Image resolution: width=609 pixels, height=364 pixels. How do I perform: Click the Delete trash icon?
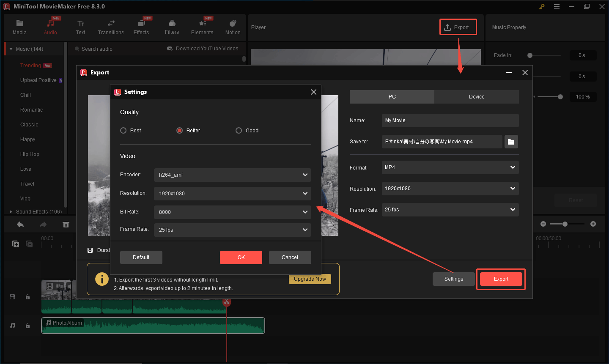pyautogui.click(x=66, y=224)
